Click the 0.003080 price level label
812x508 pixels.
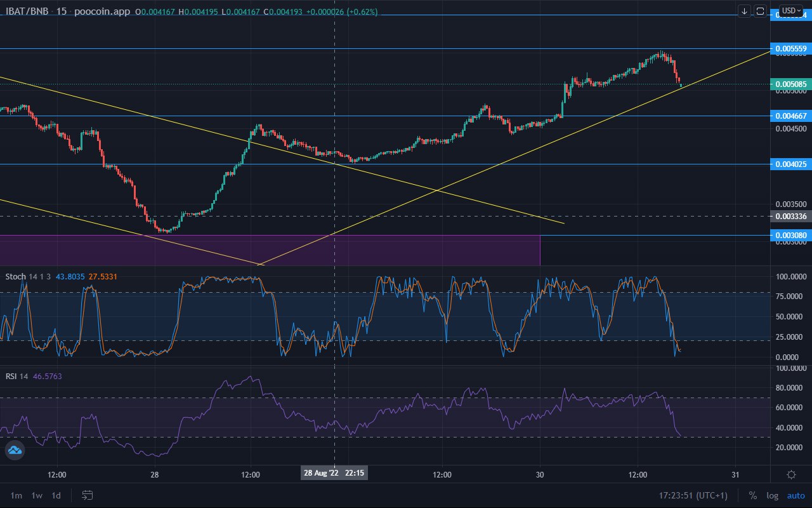[x=790, y=236]
